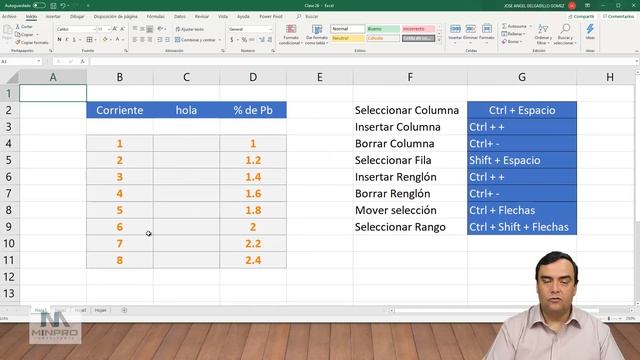Screen dimensions: 640x360
Task: Click the currency $ format icon
Action: coord(232,40)
